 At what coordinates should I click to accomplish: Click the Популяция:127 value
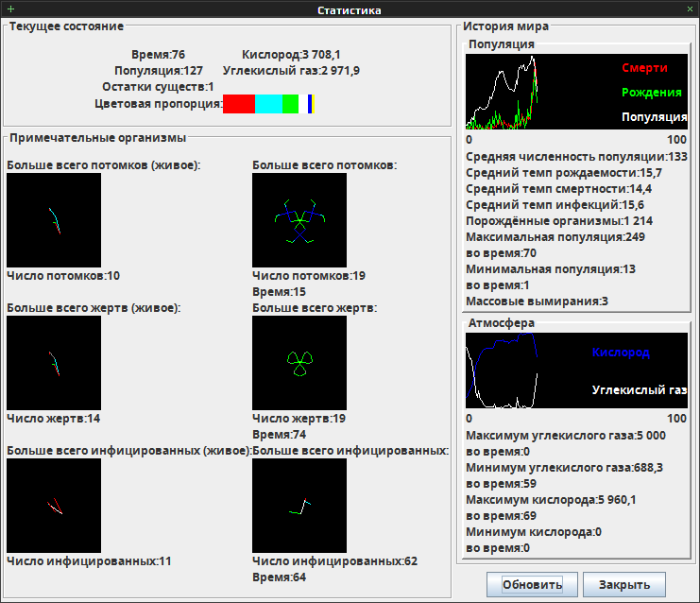pyautogui.click(x=159, y=71)
